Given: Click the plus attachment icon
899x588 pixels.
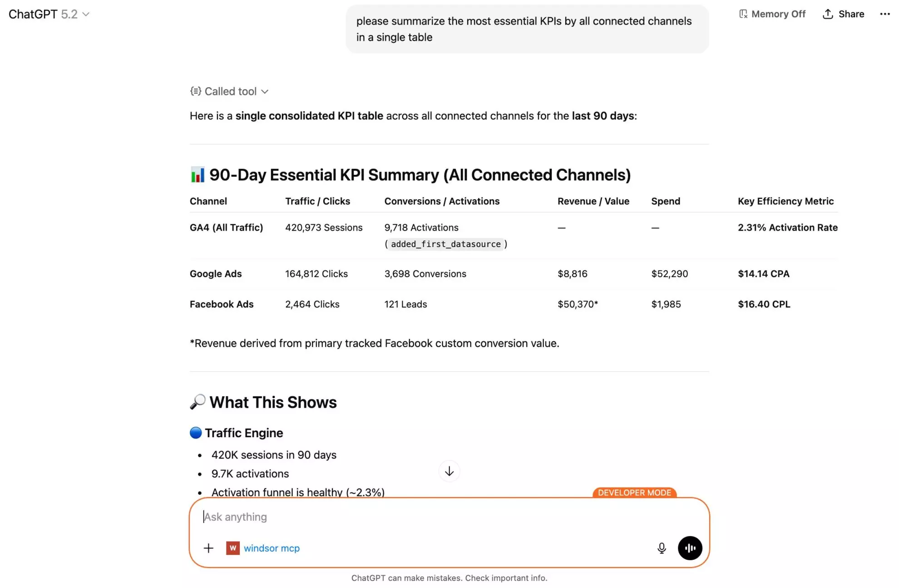Looking at the screenshot, I should (208, 548).
